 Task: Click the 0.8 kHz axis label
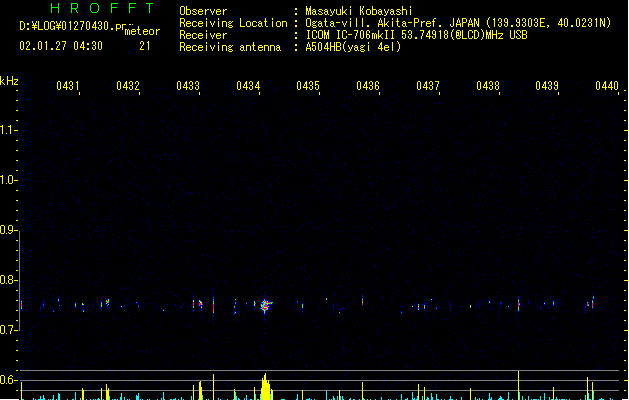8,280
